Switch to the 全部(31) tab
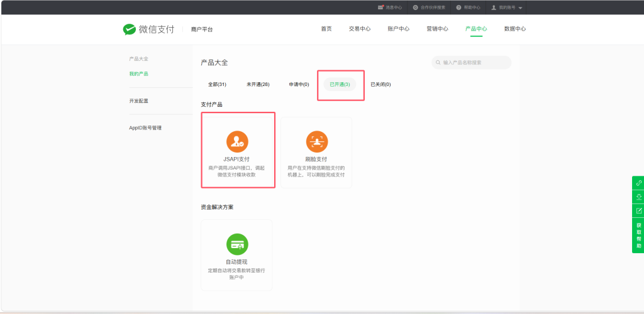 click(217, 84)
